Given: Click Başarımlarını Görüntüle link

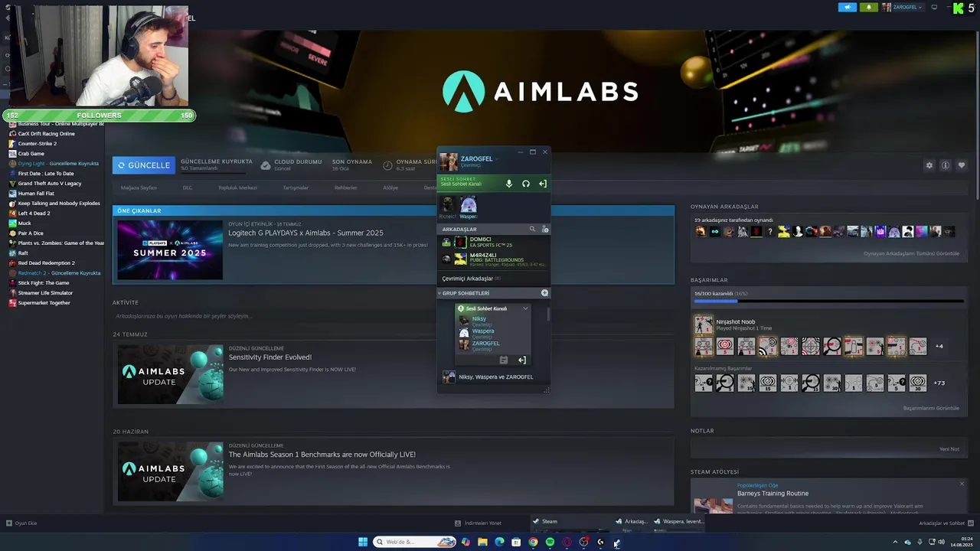Looking at the screenshot, I should pyautogui.click(x=931, y=408).
